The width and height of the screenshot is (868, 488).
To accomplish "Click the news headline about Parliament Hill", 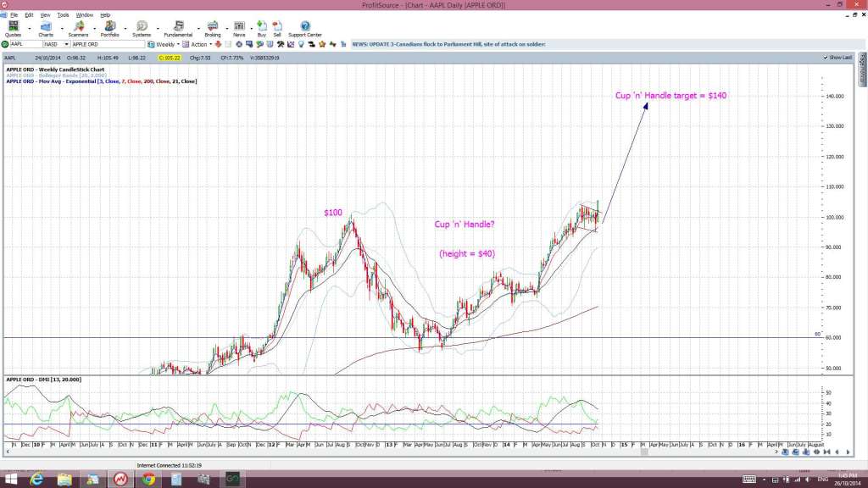I will coord(449,44).
